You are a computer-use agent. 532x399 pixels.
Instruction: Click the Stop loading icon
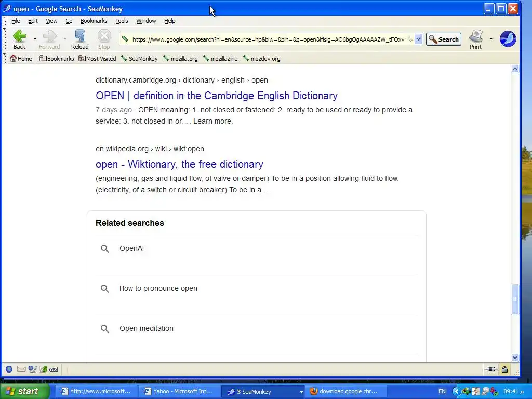tap(104, 39)
